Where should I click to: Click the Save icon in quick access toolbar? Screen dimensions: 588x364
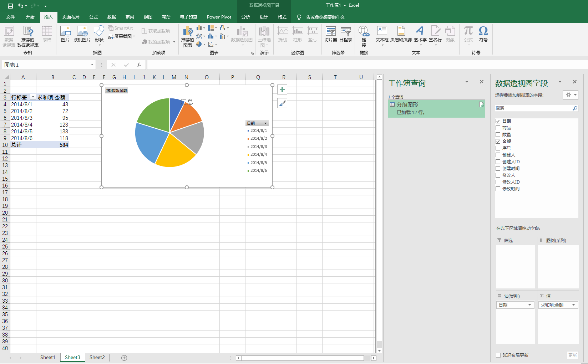[10, 6]
